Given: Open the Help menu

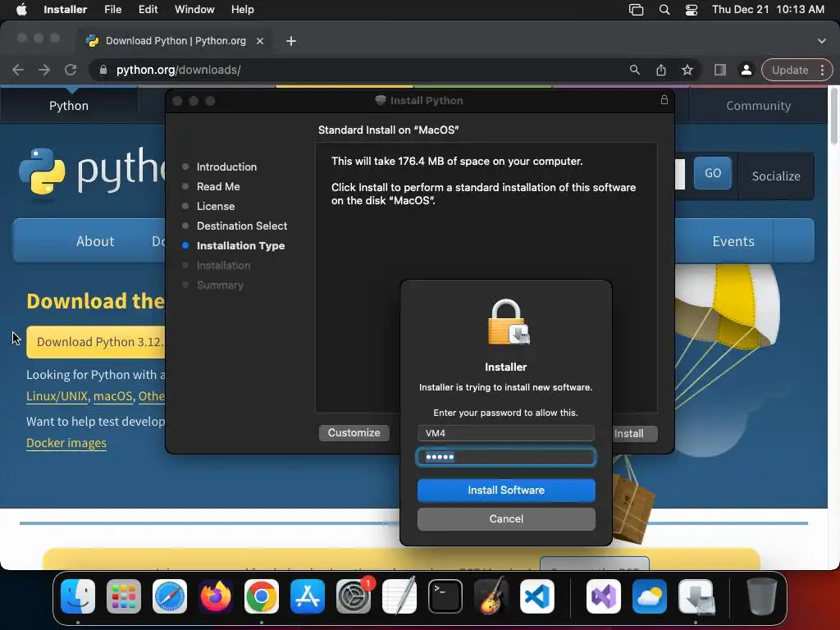Looking at the screenshot, I should 242,9.
